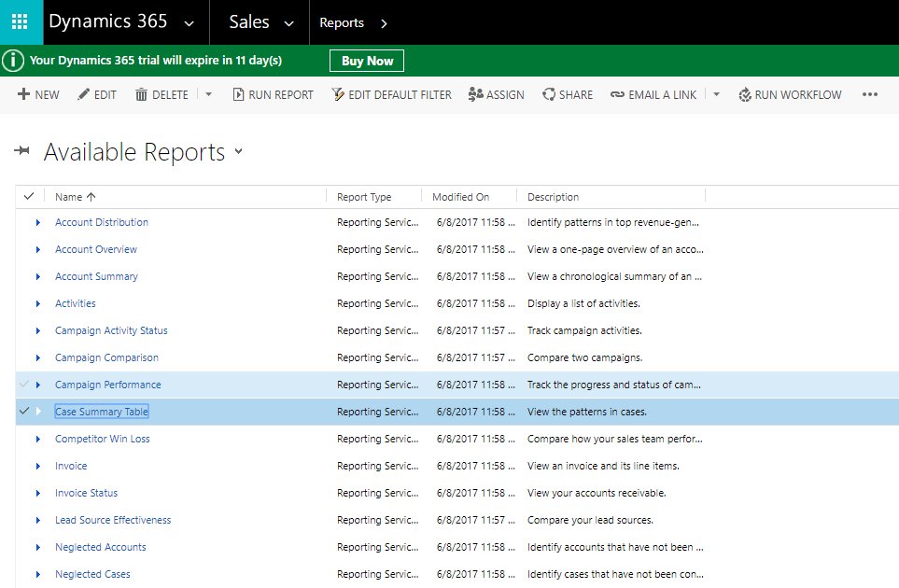Click 'Track campaign activities.' description cell
This screenshot has height=588, width=899.
click(584, 330)
